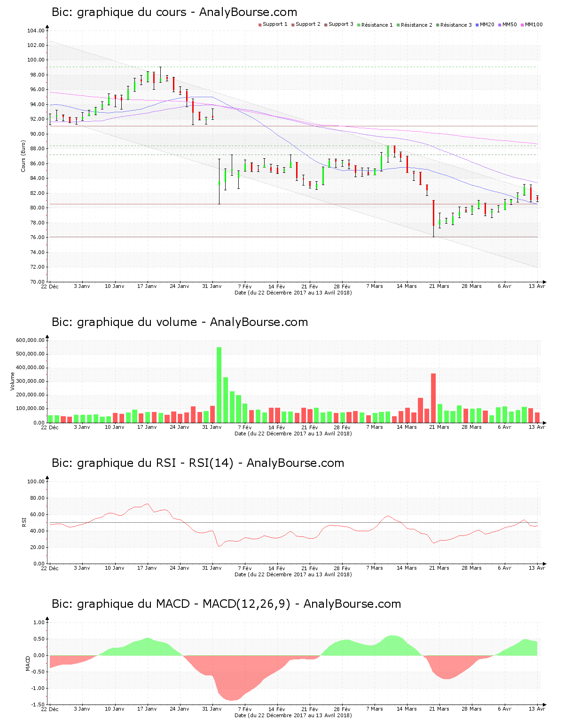Select the Support 2 legend label

point(308,24)
